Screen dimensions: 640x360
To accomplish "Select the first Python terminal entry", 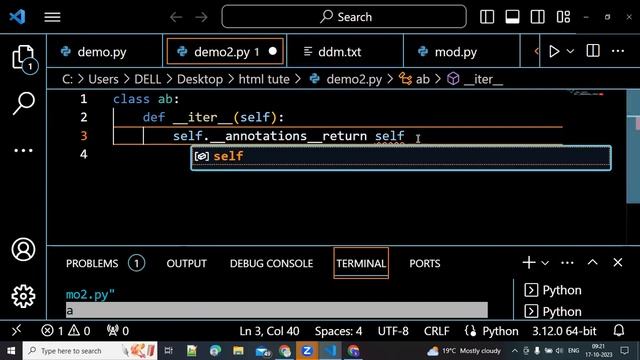I will pyautogui.click(x=553, y=290).
